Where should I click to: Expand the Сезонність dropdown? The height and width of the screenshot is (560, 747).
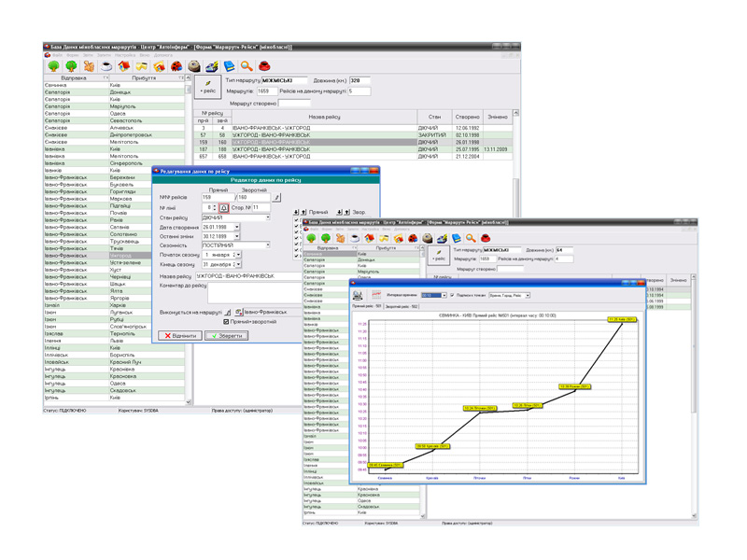coord(267,245)
